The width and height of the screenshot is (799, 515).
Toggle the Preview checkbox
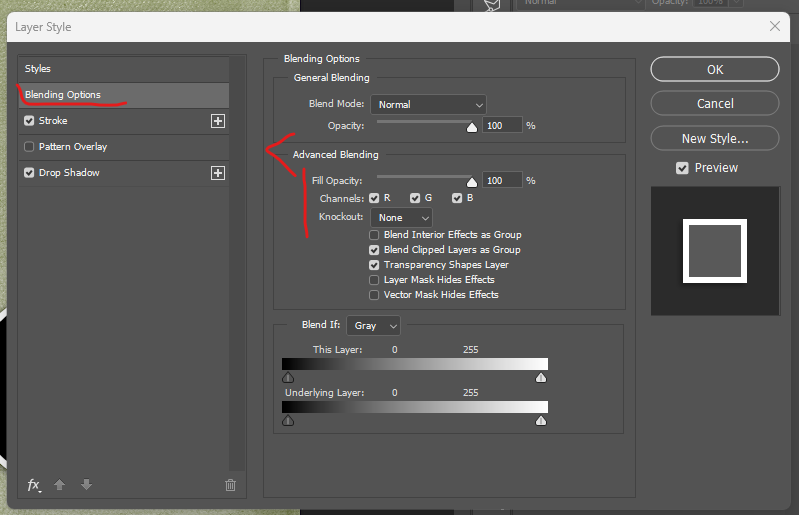click(682, 168)
